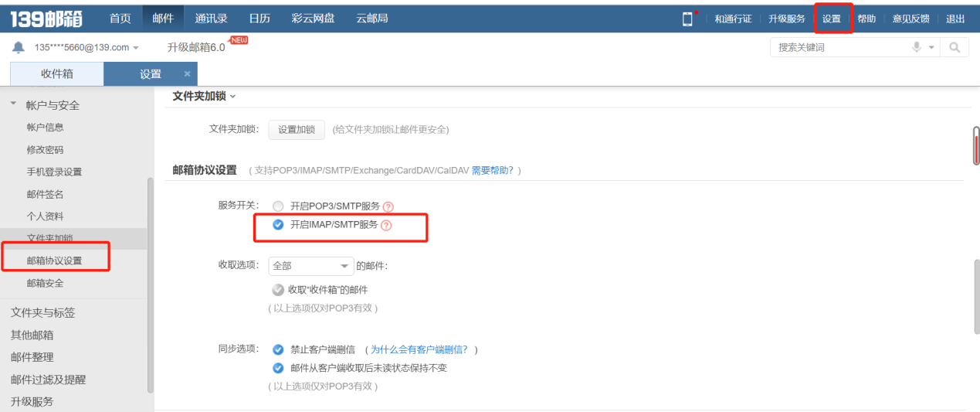
Task: Open the search options dropdown arrow
Action: pyautogui.click(x=931, y=47)
